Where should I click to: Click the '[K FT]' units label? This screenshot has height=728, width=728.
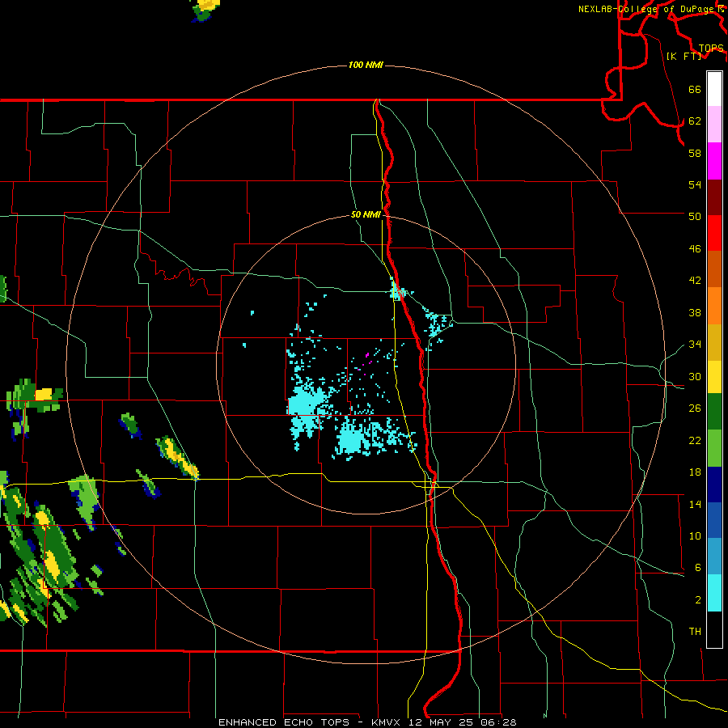[684, 56]
